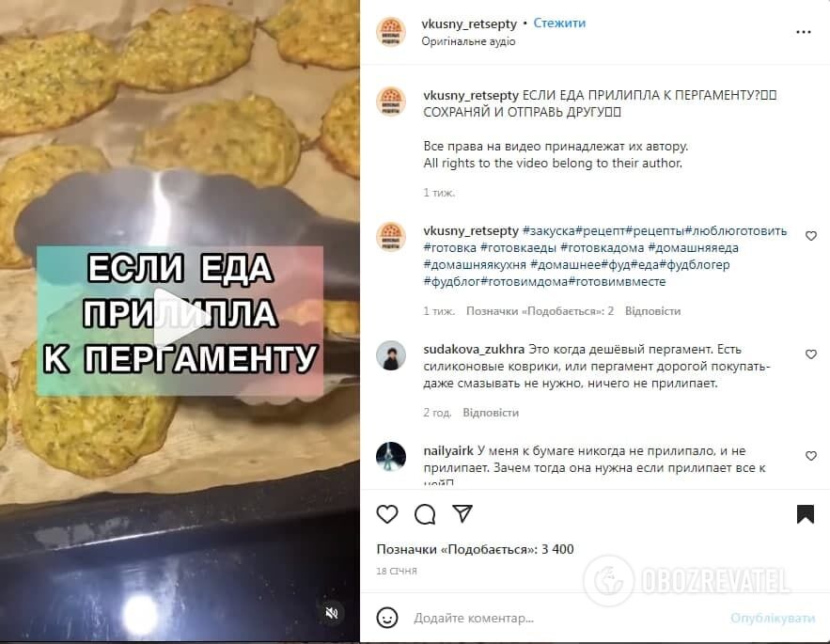This screenshot has height=644, width=830.
Task: Open vkusny_retsepty profile from header username
Action: (x=469, y=24)
